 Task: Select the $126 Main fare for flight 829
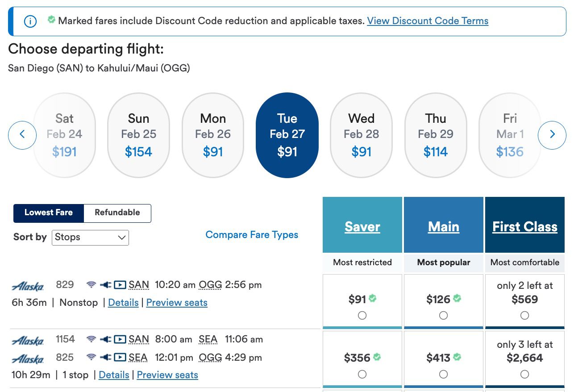443,315
